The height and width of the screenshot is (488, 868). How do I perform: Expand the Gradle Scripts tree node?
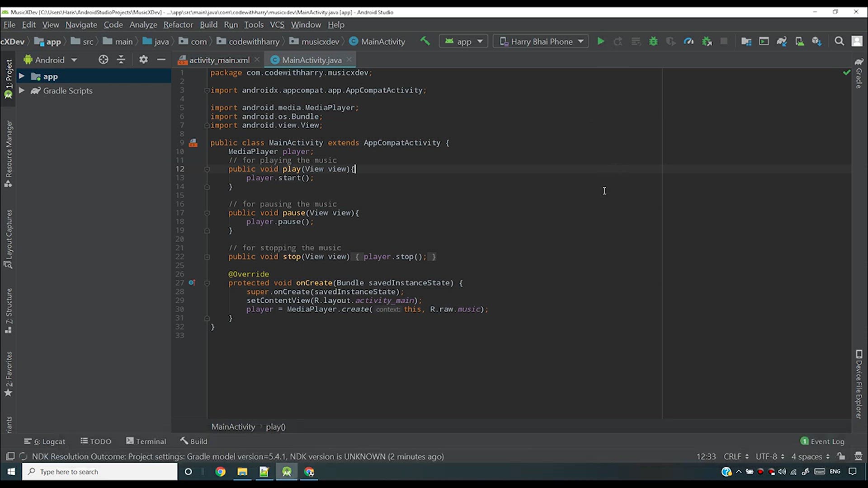coord(21,90)
